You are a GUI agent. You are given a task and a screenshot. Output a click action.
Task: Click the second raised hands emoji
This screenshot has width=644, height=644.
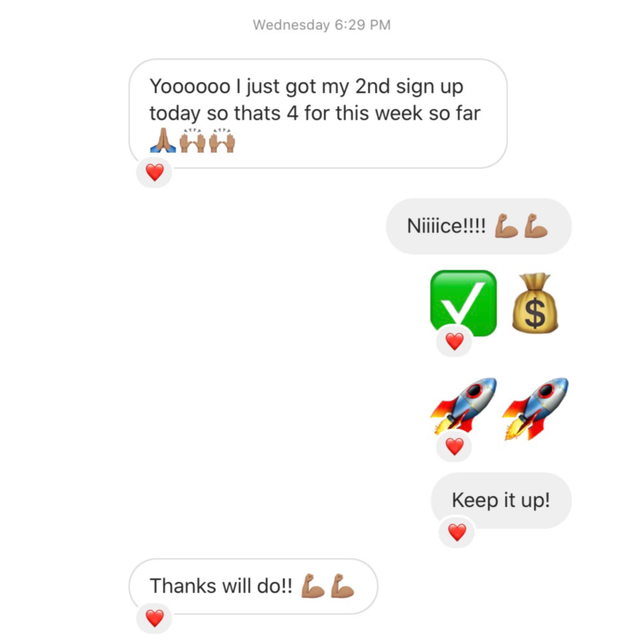(x=222, y=140)
